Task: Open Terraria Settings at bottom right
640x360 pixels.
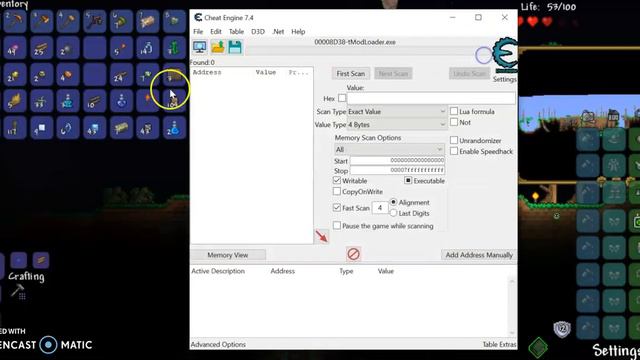Action: click(x=616, y=350)
